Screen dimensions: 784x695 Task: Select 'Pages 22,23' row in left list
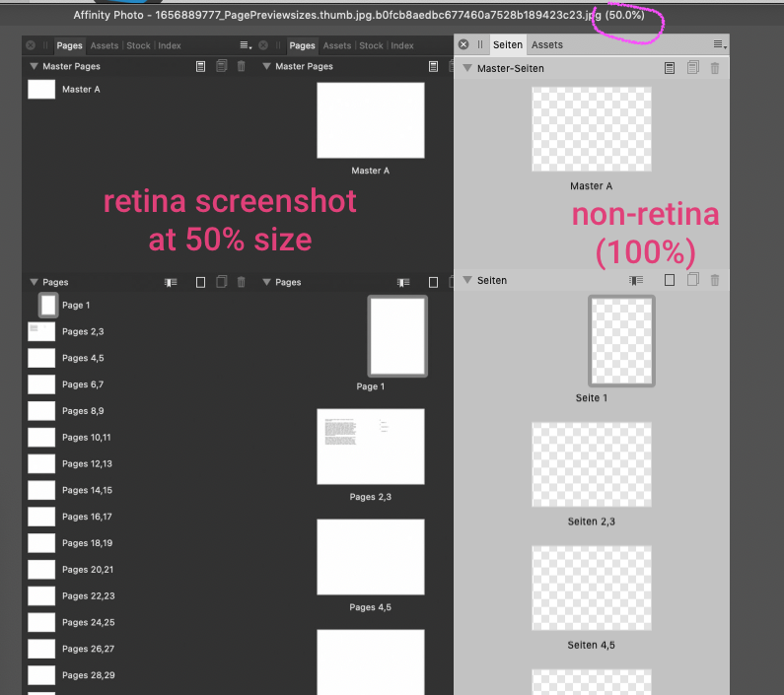[140, 596]
